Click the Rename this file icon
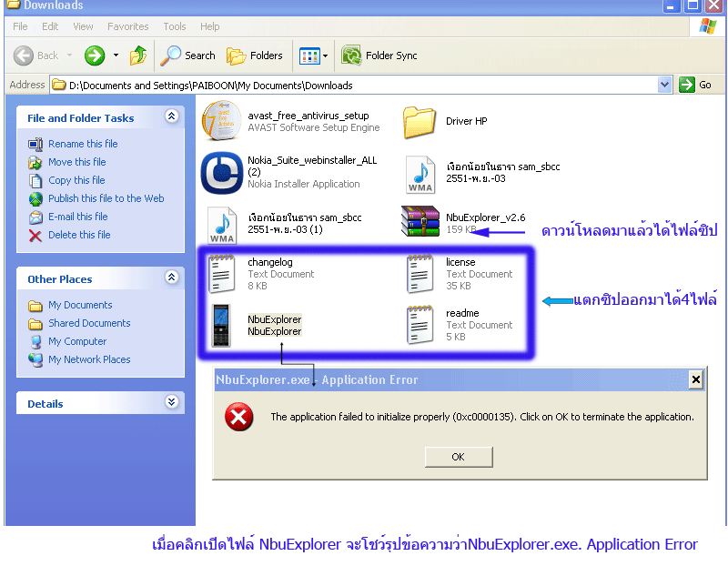Viewport: 728px width, 586px height. (x=35, y=145)
